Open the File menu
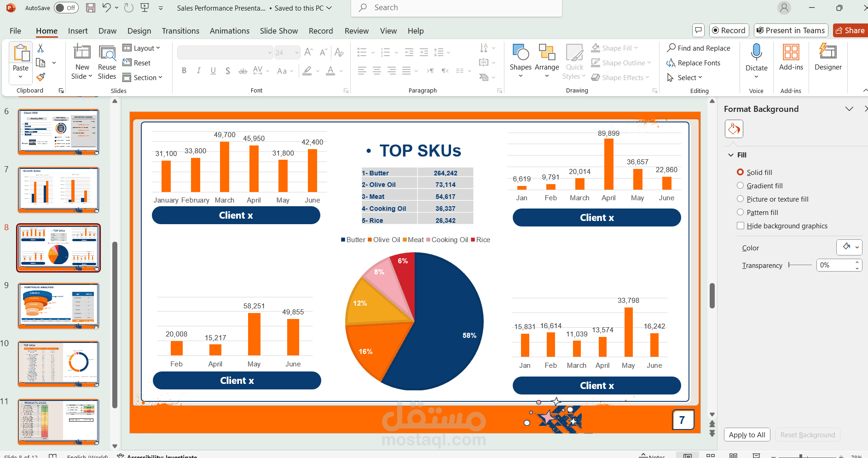 tap(15, 31)
